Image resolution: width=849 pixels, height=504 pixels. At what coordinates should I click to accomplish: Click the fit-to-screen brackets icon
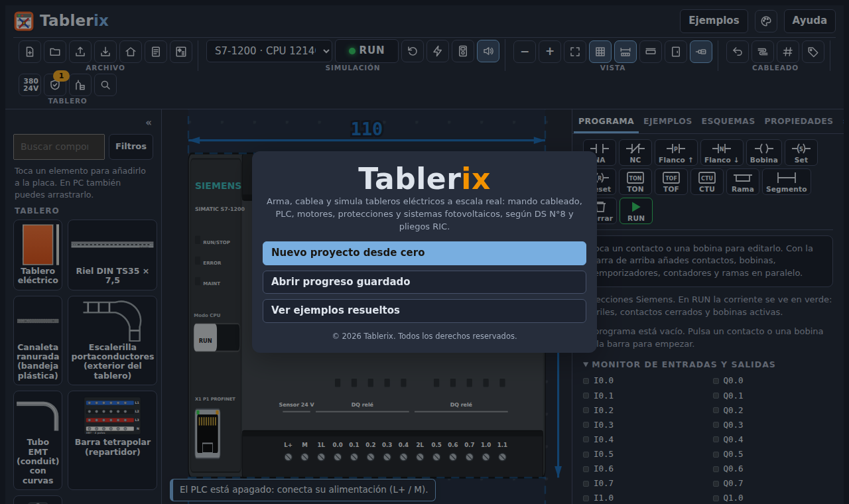click(575, 51)
